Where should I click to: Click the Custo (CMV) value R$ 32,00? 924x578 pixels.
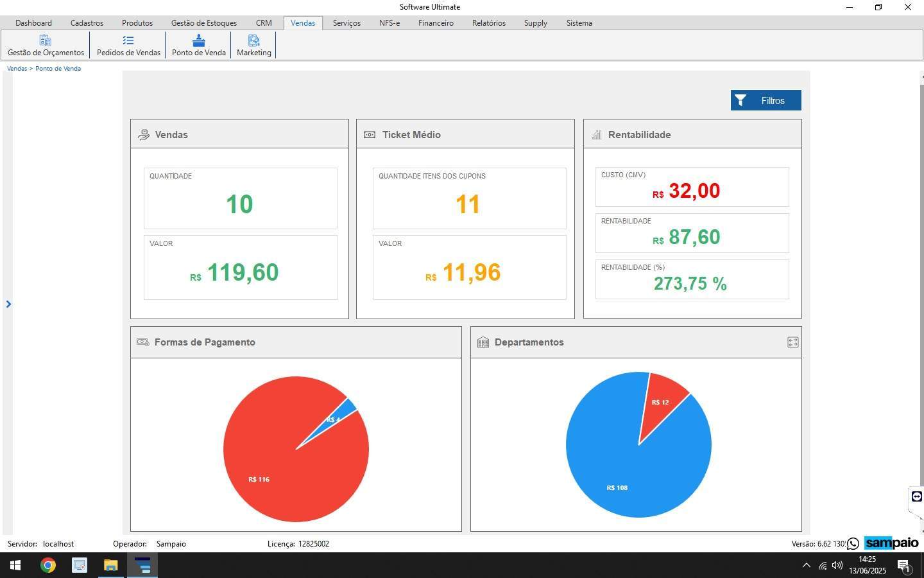tap(686, 191)
